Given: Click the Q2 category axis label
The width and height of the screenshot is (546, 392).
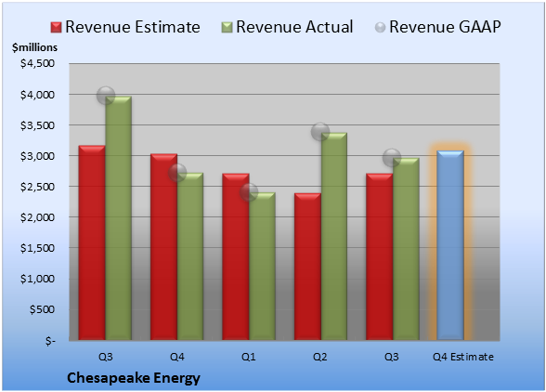Looking at the screenshot, I should 320,357.
